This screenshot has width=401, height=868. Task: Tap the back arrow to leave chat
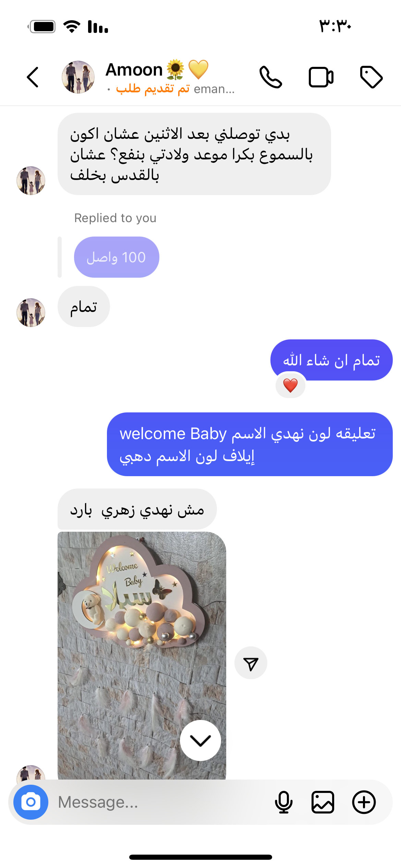tap(33, 77)
